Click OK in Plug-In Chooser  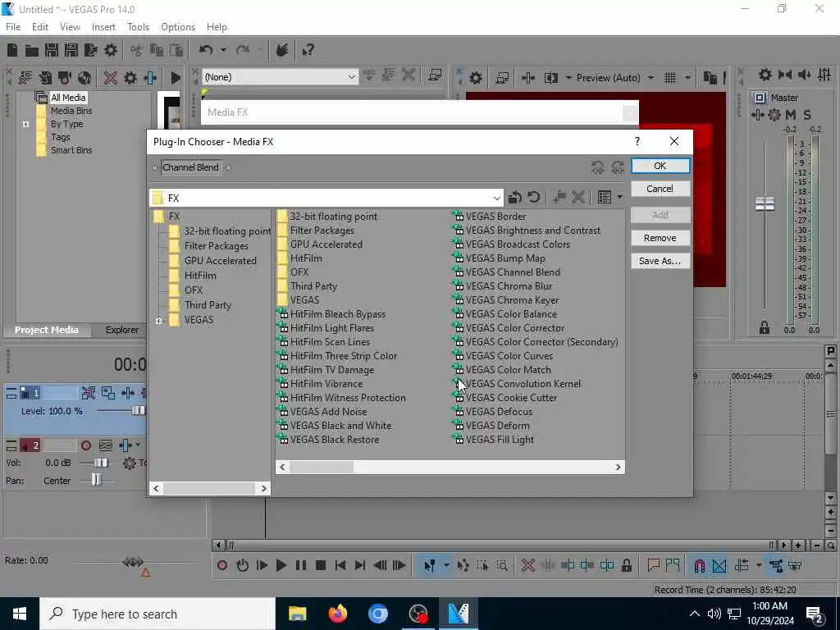click(x=660, y=166)
